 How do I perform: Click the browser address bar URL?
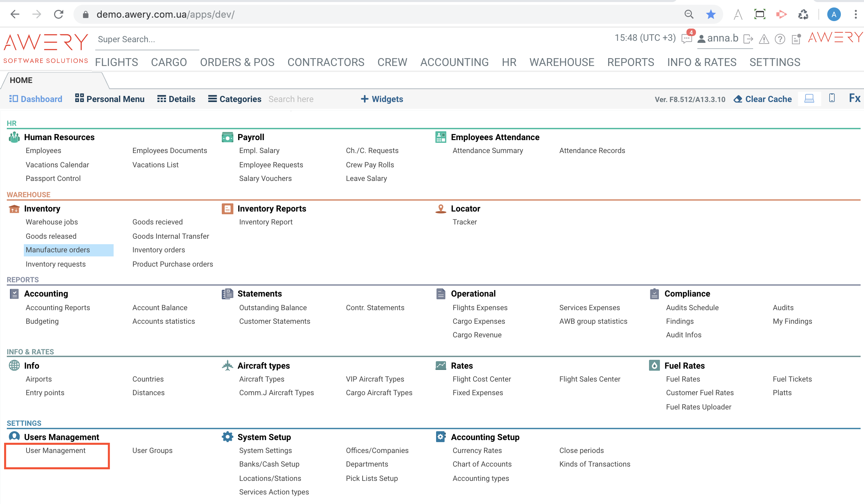click(x=166, y=14)
